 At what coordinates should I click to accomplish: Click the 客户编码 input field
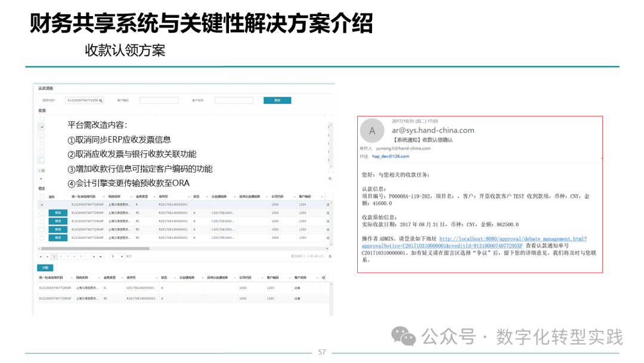(159, 100)
